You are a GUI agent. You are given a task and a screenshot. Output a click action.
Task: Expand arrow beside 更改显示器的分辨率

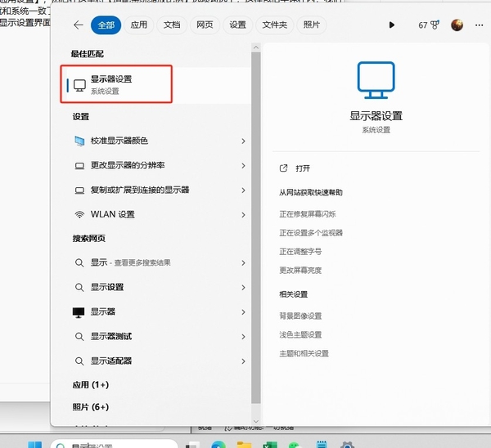click(x=244, y=166)
